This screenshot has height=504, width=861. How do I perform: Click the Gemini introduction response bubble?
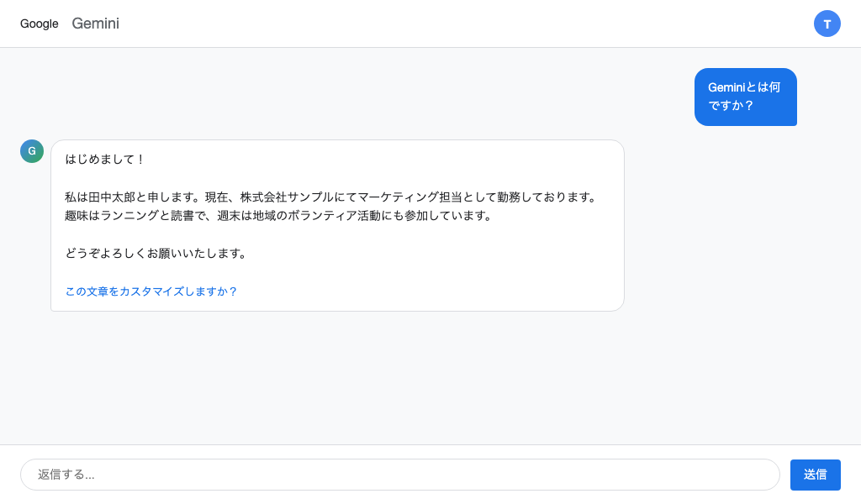tap(336, 225)
